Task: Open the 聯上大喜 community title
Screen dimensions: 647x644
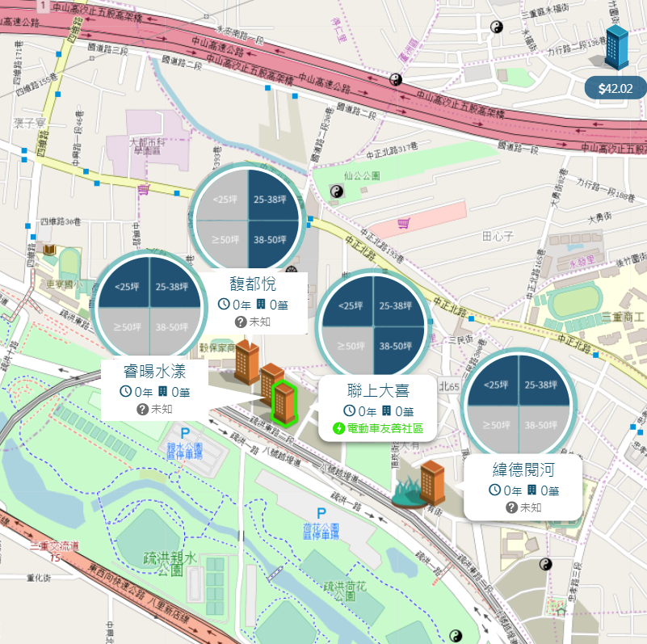Action: [378, 390]
